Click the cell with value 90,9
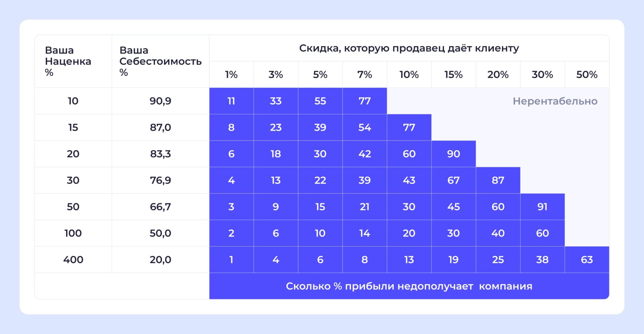 pos(160,101)
